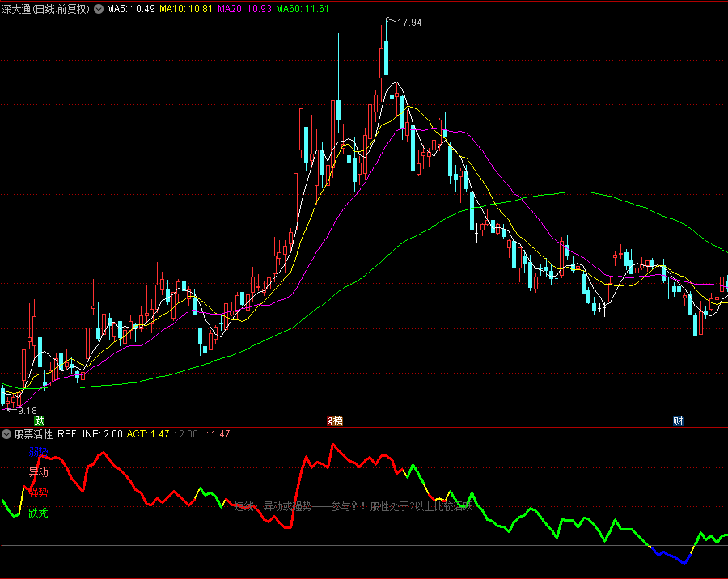This screenshot has width=728, height=579.
Task: Expand the 股票活性 indicator dropdown arrow
Action: click(6, 434)
